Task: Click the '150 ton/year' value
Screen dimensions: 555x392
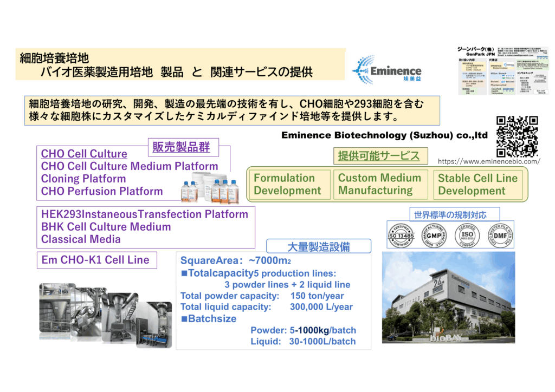Action: point(317,296)
